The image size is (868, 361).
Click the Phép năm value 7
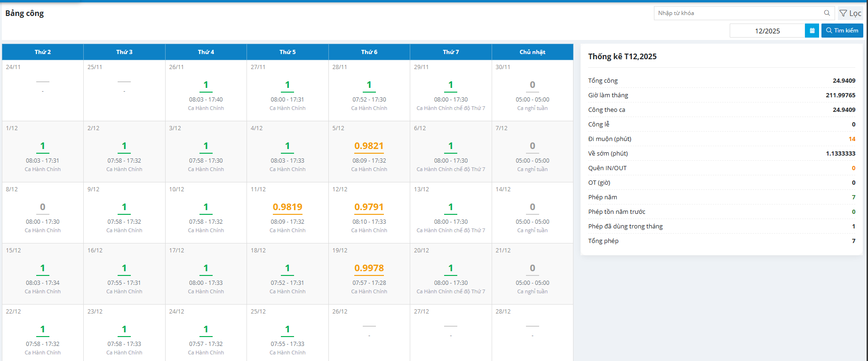(853, 197)
